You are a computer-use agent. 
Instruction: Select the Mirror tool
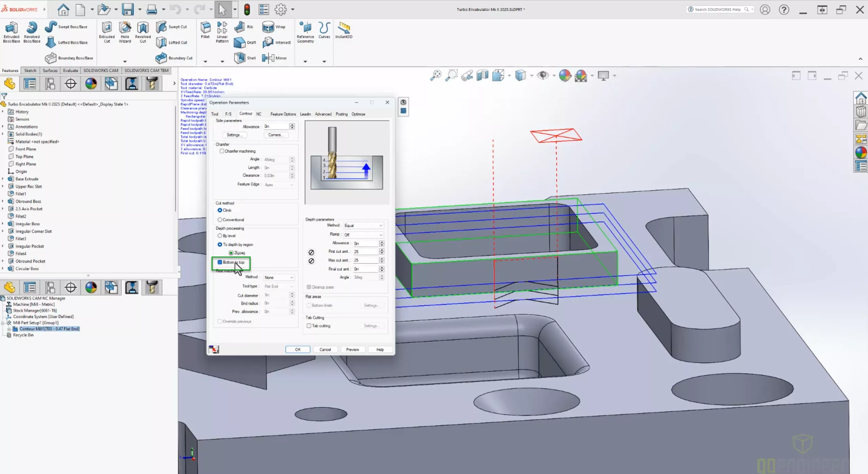(x=274, y=58)
